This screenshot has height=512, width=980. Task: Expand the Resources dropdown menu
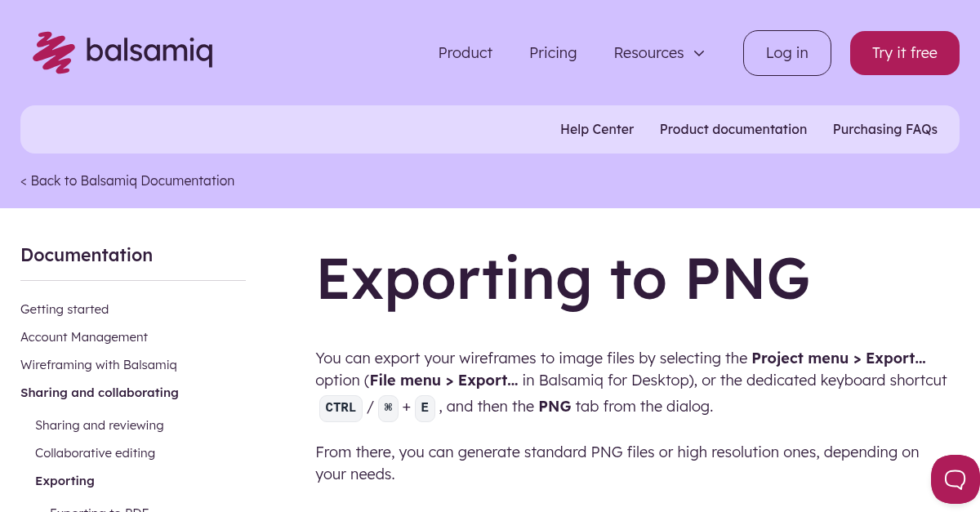click(648, 52)
